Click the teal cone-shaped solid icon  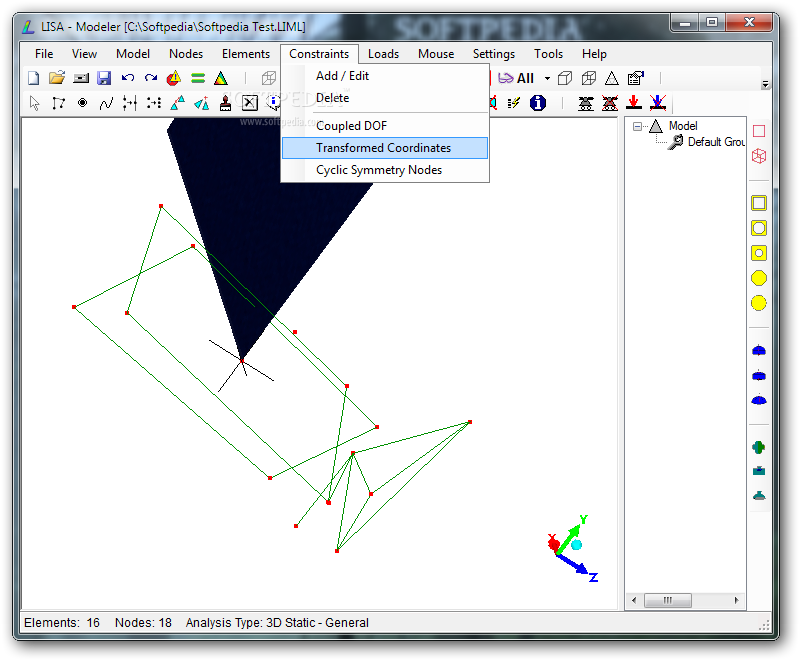pyautogui.click(x=759, y=495)
